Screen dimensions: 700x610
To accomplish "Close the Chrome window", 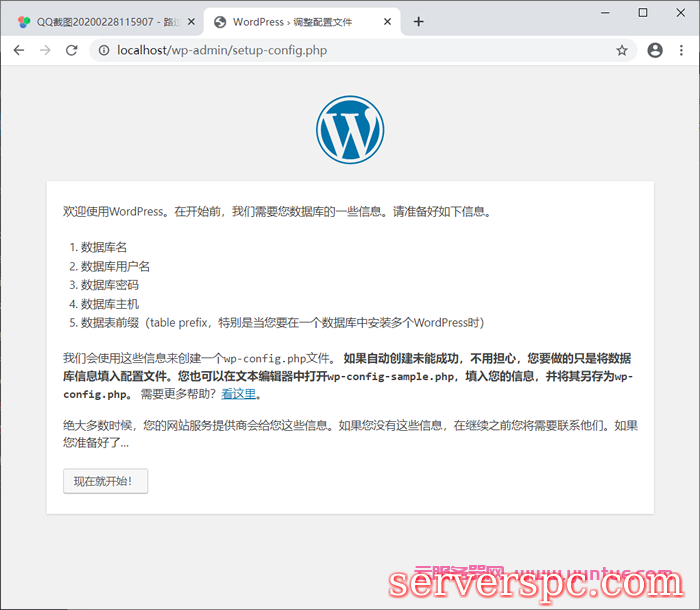I will tap(684, 12).
